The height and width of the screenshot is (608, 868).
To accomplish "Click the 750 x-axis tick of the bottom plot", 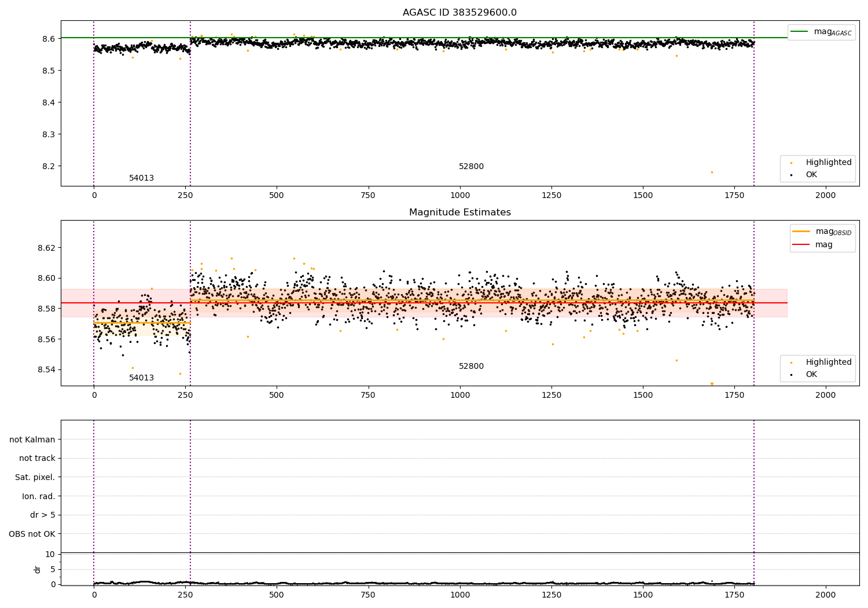I will (368, 594).
